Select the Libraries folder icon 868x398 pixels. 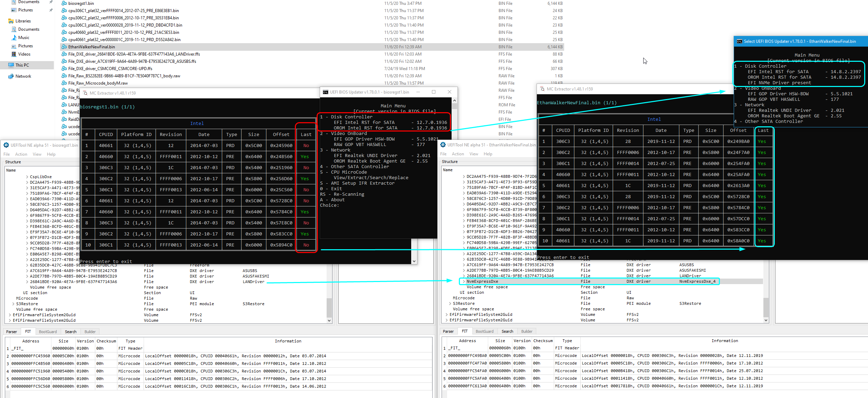[x=11, y=21]
